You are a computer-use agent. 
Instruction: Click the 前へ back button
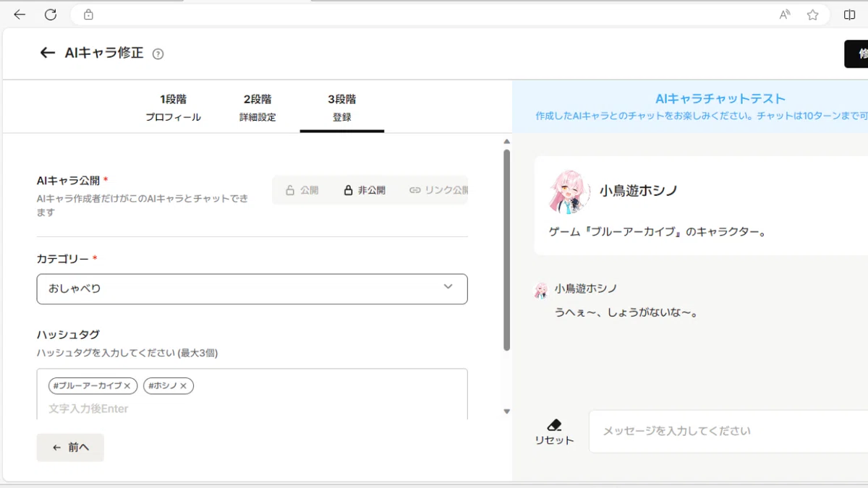tap(70, 448)
